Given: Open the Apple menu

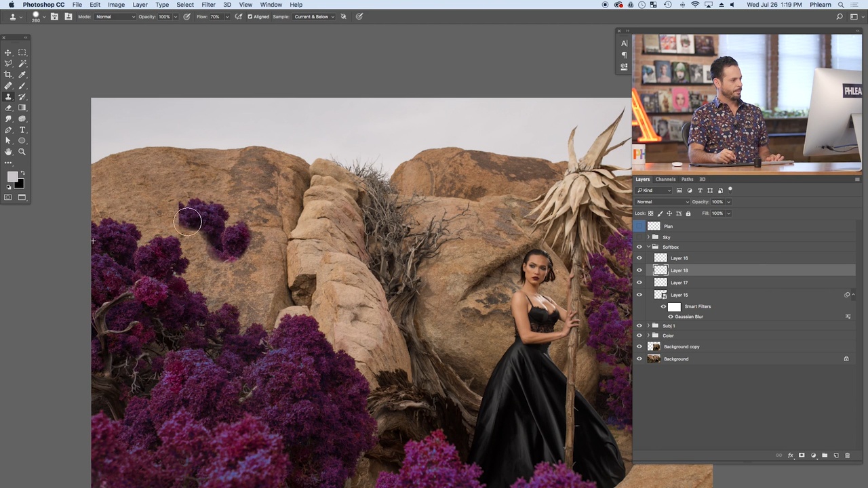Looking at the screenshot, I should click(x=11, y=5).
